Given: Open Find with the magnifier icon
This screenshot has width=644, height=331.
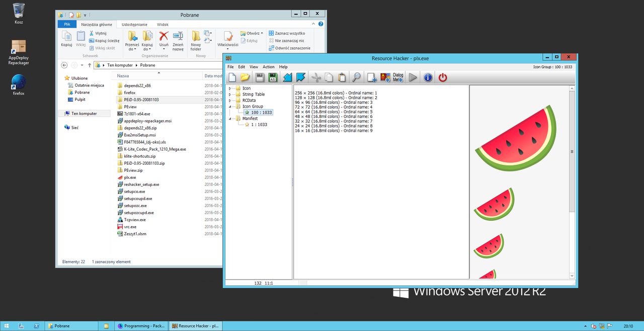Looking at the screenshot, I should point(356,77).
